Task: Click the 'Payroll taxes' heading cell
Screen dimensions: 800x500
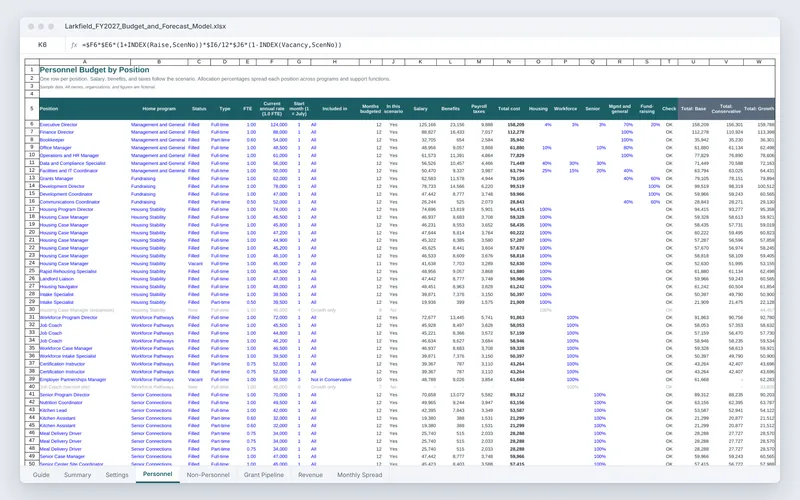Action: [479, 109]
